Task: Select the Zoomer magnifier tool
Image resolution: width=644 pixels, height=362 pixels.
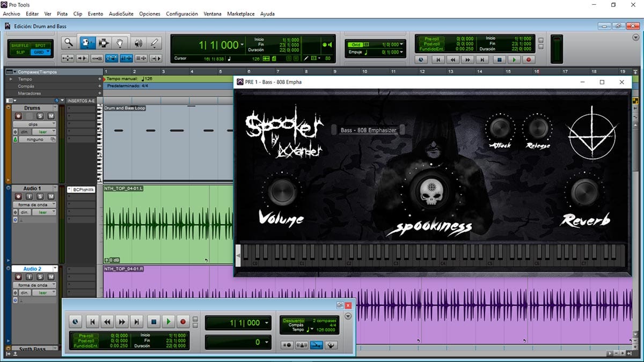Action: (68, 43)
